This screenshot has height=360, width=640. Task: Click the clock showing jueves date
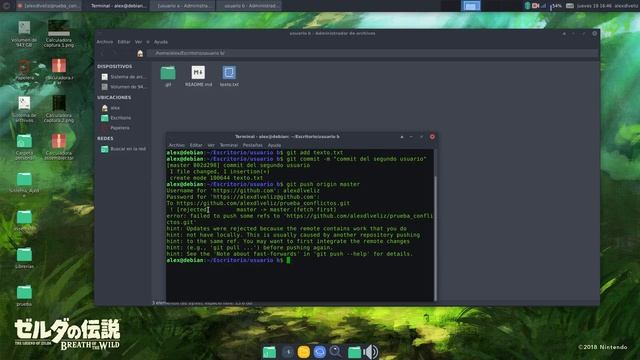(594, 6)
